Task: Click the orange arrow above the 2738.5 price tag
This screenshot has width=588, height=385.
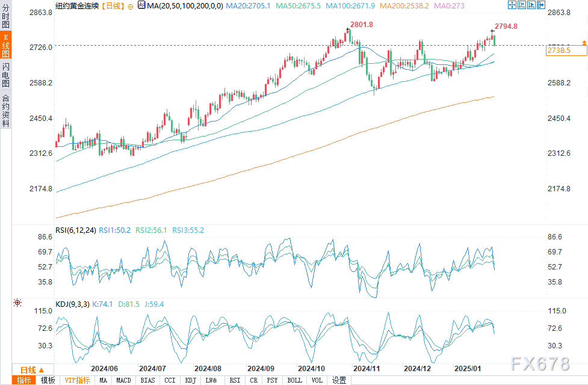Action: 583,43
